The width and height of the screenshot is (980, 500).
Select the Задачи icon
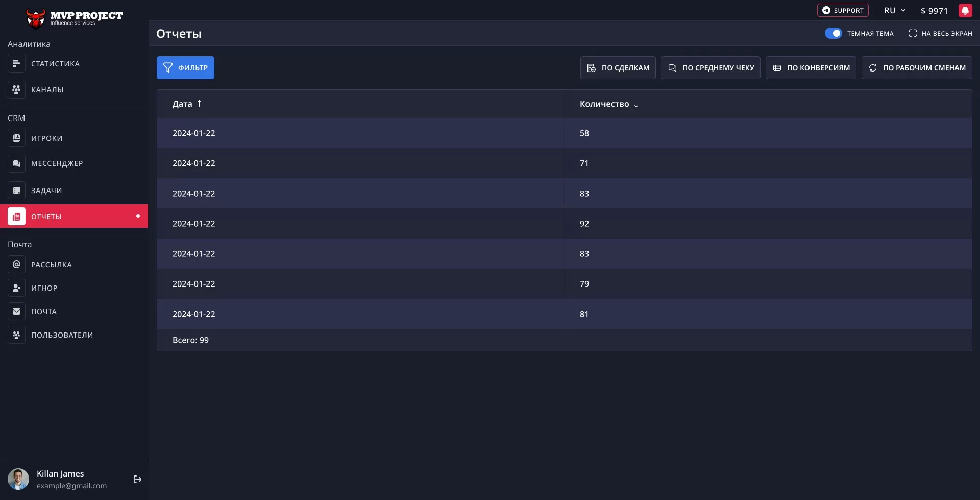(x=17, y=190)
